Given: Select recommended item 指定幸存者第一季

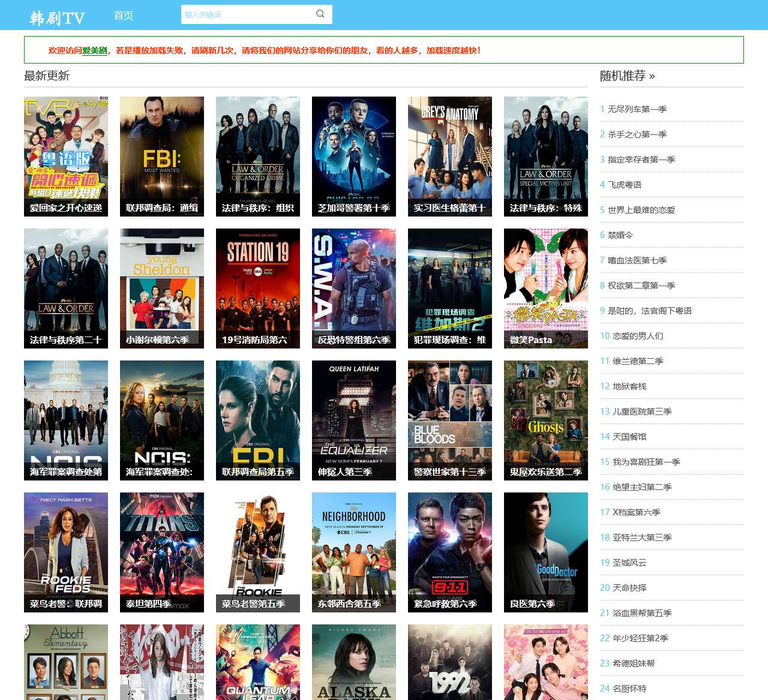Looking at the screenshot, I should (x=641, y=160).
